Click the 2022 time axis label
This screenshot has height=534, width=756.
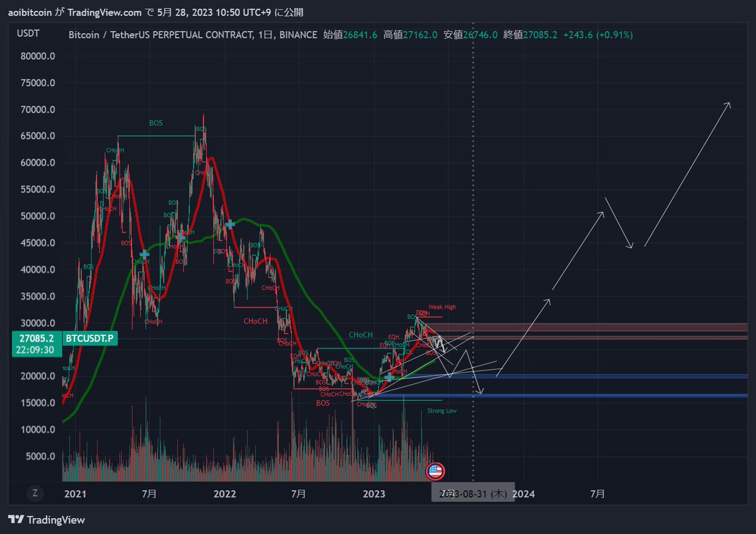click(224, 494)
